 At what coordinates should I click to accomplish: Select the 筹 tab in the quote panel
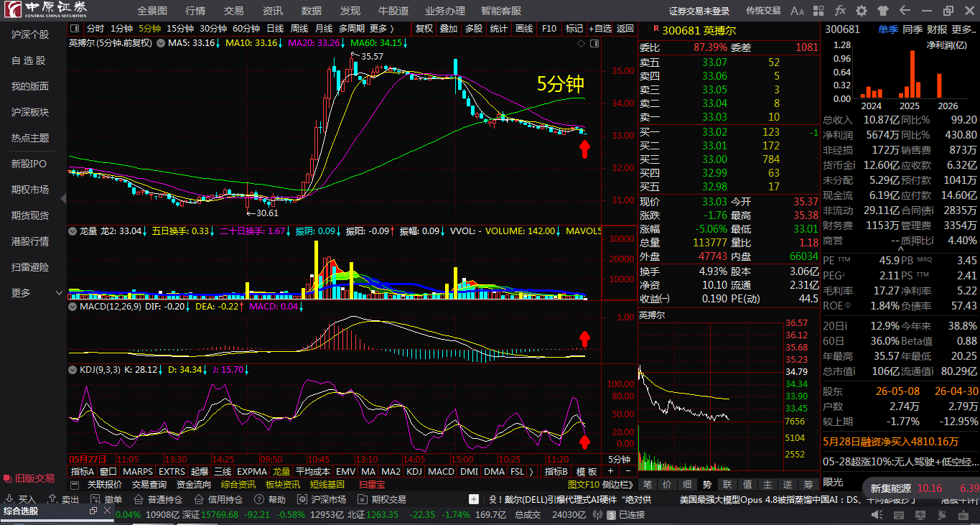(808, 485)
